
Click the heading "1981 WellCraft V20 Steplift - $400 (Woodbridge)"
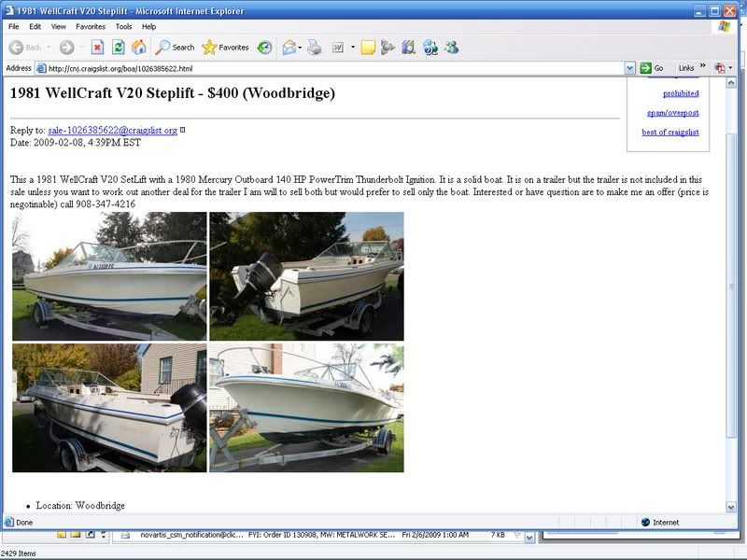point(173,92)
